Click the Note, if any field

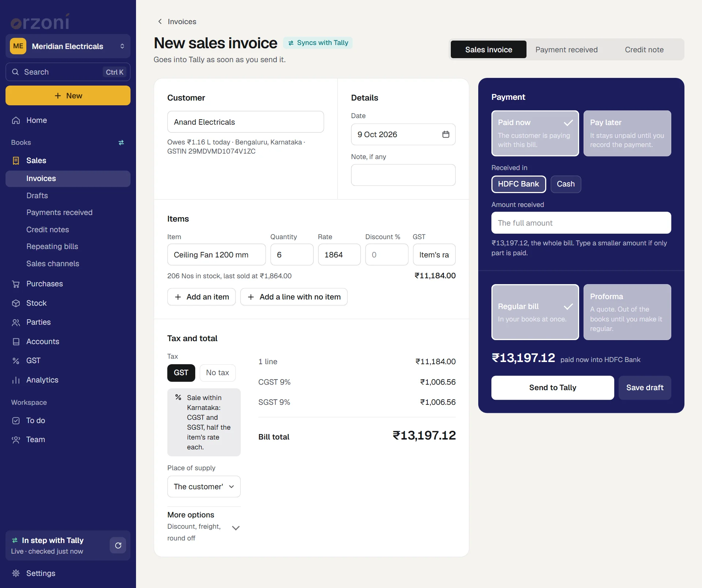pos(403,175)
